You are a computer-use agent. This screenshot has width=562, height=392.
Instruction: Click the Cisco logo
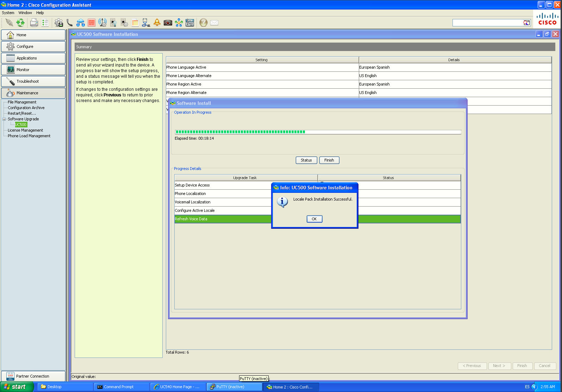(x=547, y=19)
